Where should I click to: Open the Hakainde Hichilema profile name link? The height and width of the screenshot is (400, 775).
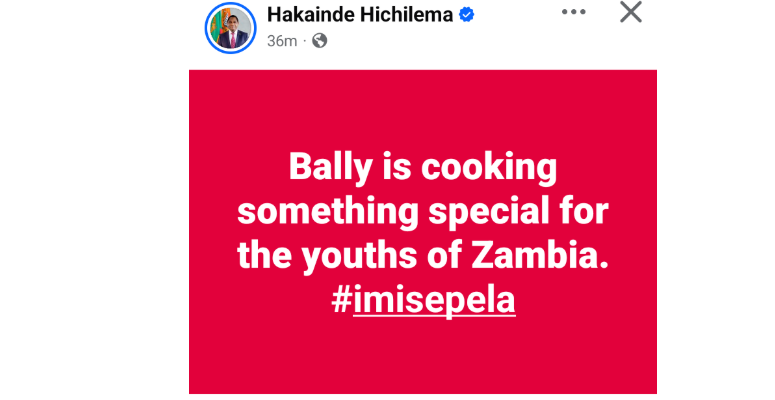[362, 16]
